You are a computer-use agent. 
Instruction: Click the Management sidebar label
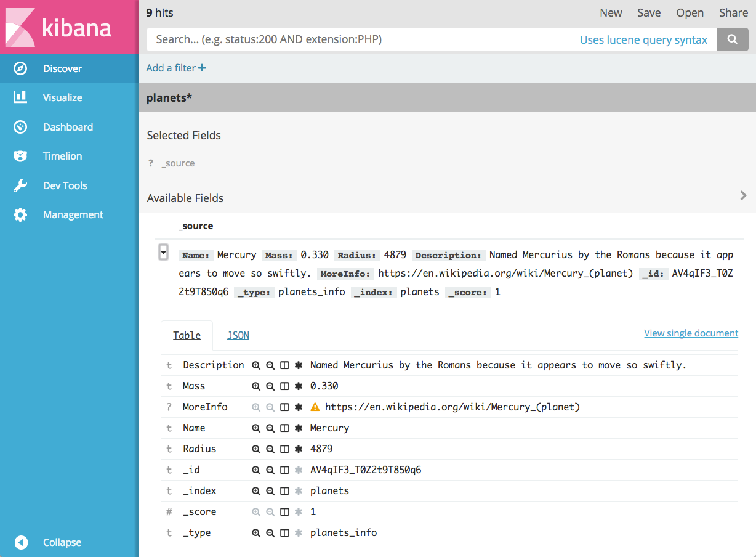coord(73,214)
